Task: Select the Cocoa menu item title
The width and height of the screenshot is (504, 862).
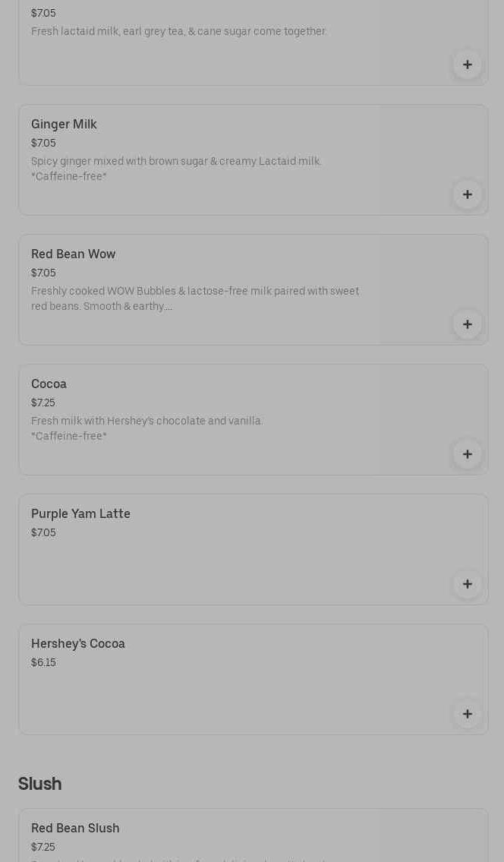Action: [49, 384]
